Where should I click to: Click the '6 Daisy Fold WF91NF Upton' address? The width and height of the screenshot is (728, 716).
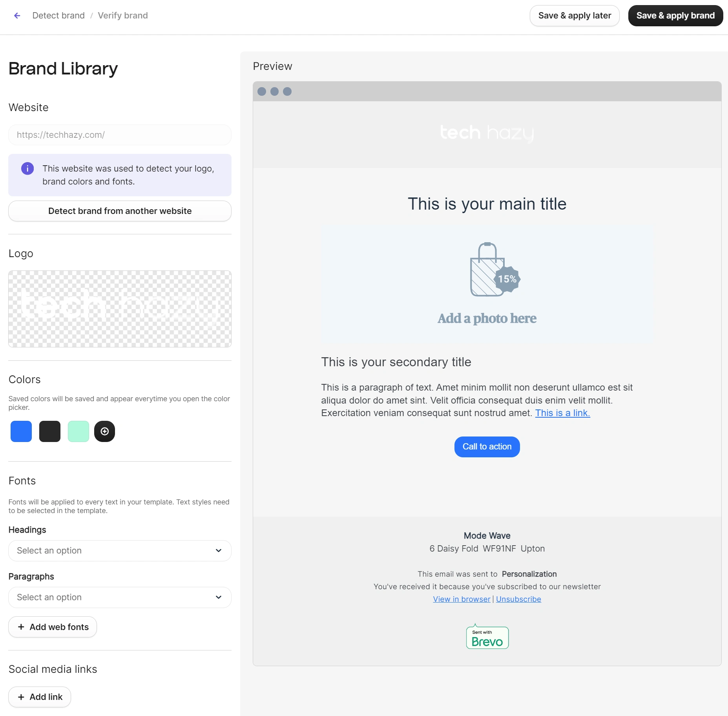(x=487, y=548)
